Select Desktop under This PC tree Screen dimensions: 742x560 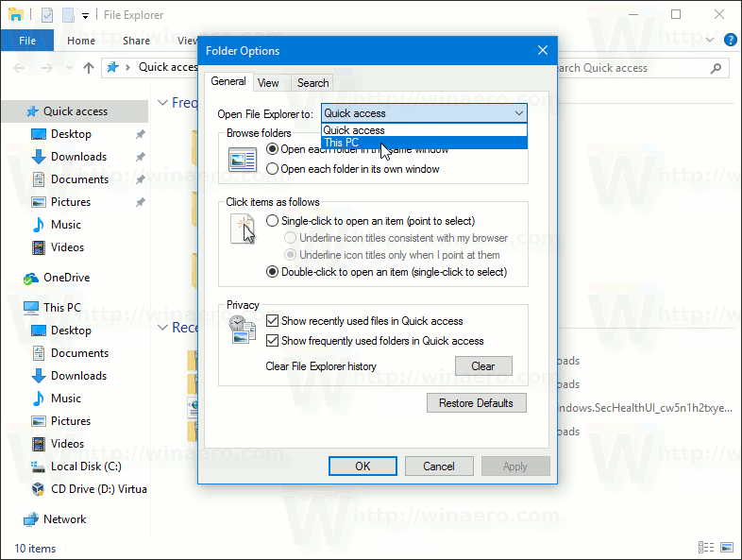coord(71,331)
